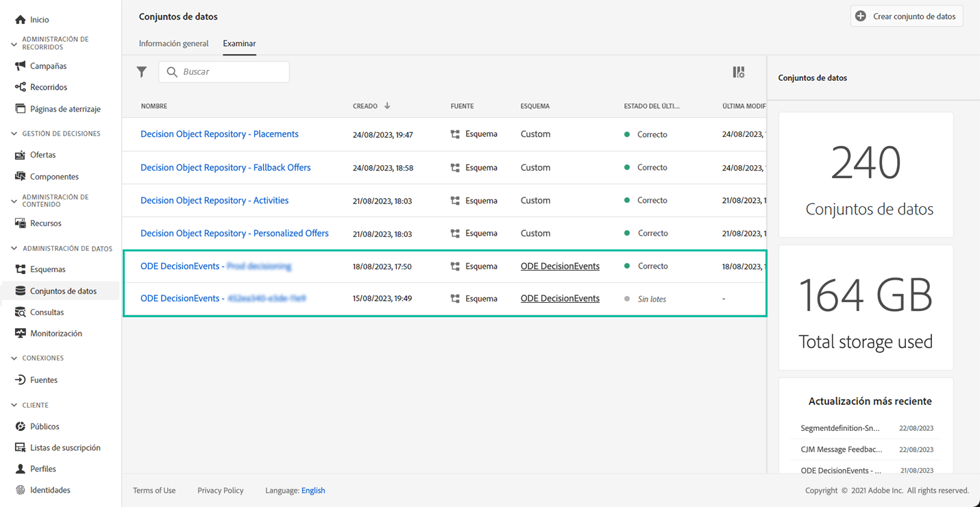Collapse the Administración de recorridos section
The width and height of the screenshot is (980, 507).
pos(14,44)
